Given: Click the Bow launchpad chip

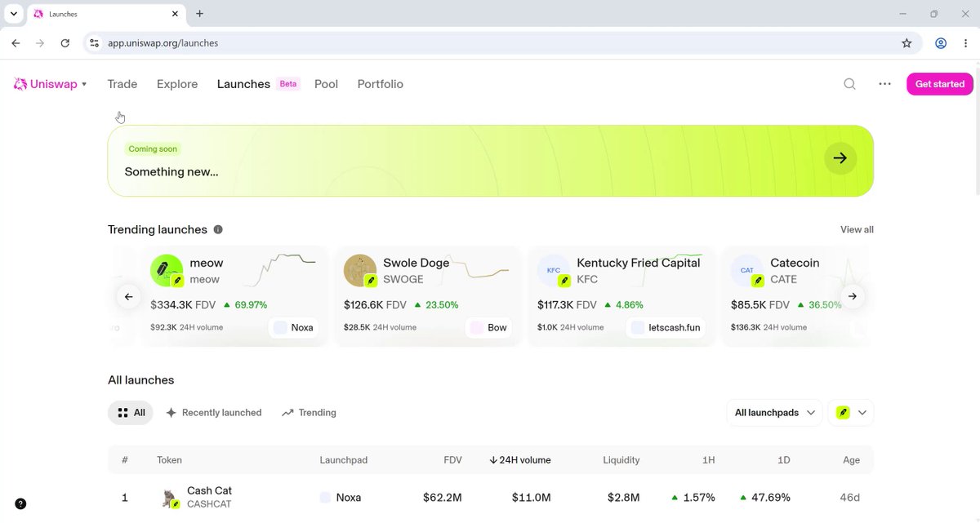Looking at the screenshot, I should click(489, 327).
